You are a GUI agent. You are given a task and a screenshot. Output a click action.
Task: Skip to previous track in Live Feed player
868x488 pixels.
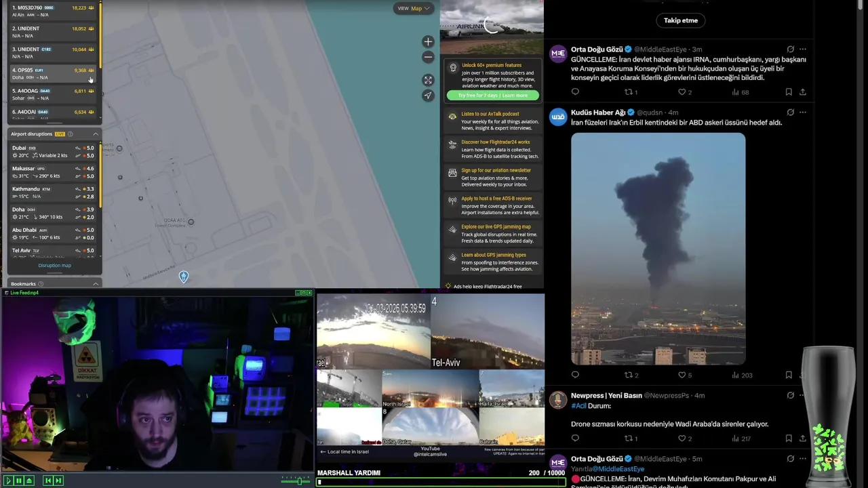(x=47, y=481)
